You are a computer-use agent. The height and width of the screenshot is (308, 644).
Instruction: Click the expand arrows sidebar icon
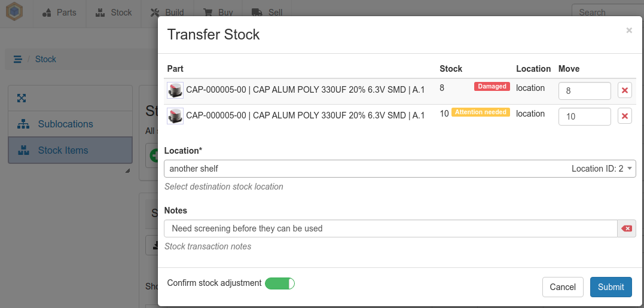click(x=22, y=98)
